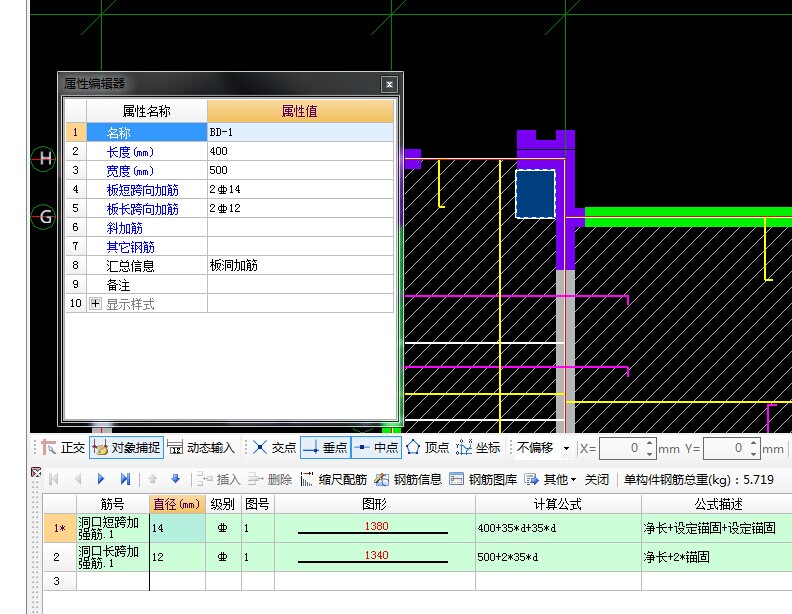Click the 公式描述 column header
This screenshot has width=792, height=614.
pos(717,504)
